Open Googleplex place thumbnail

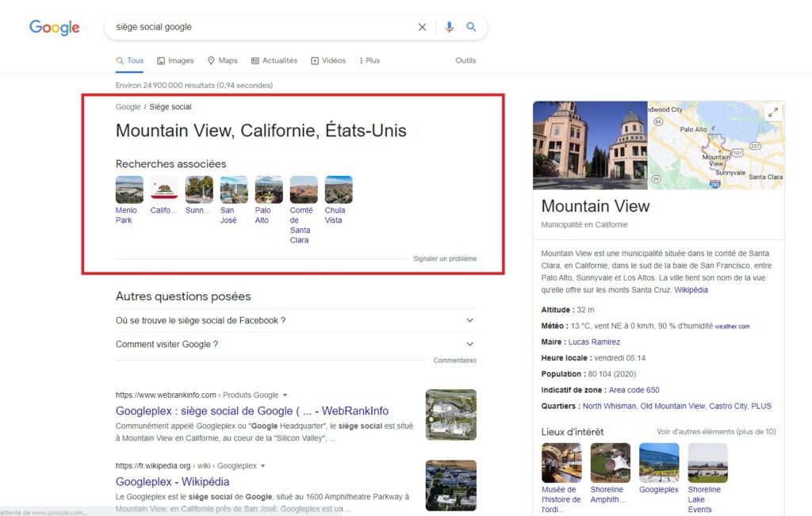pyautogui.click(x=659, y=463)
